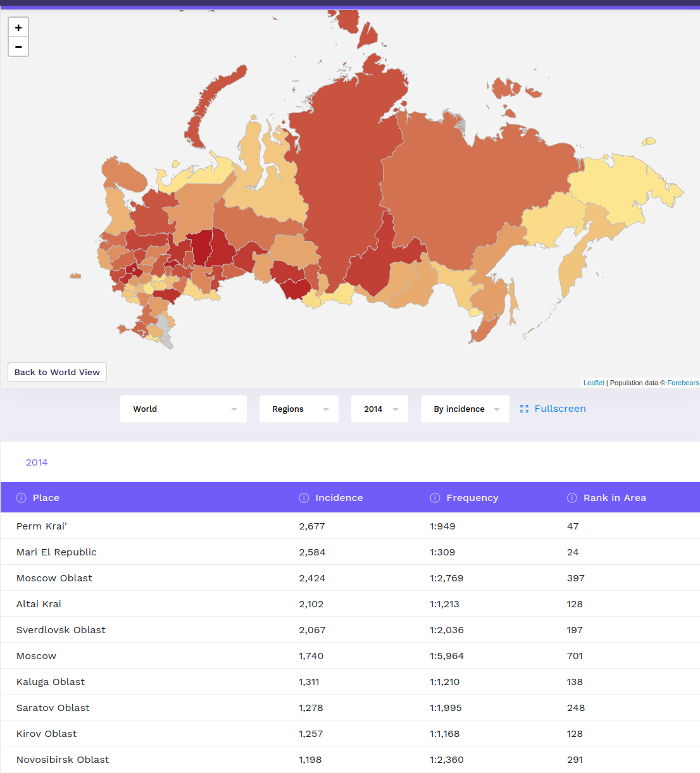This screenshot has width=700, height=773.
Task: Sort by Incidence column header
Action: [339, 498]
